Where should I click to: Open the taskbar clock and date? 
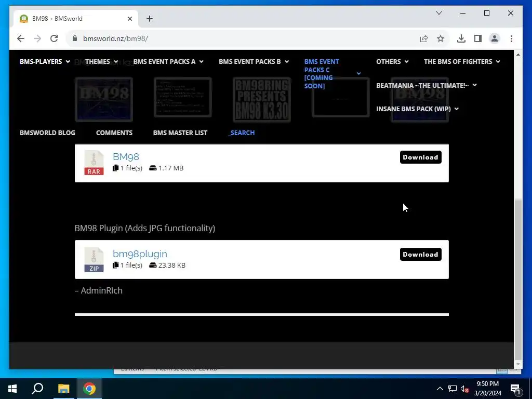(x=487, y=389)
